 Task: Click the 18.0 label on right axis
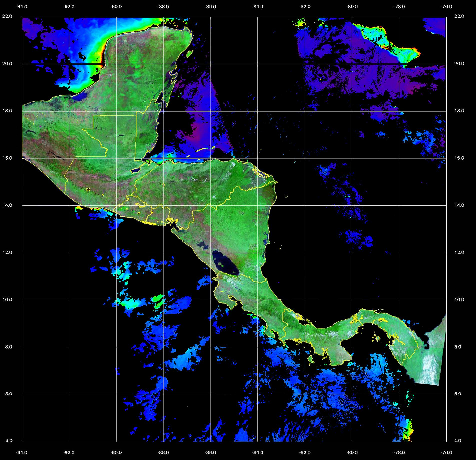coord(459,111)
